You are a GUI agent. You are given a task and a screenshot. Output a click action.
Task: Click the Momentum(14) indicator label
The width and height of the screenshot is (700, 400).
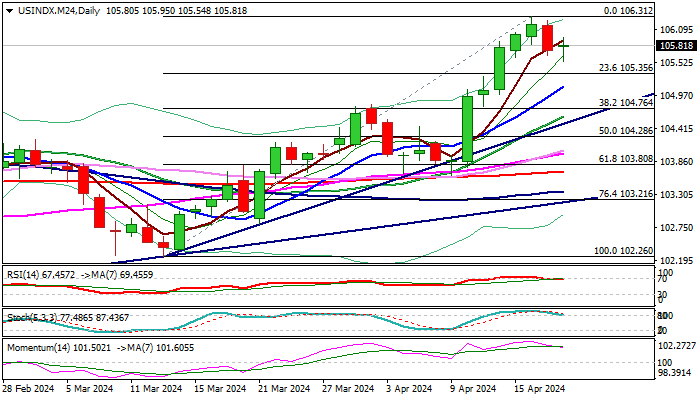33,346
